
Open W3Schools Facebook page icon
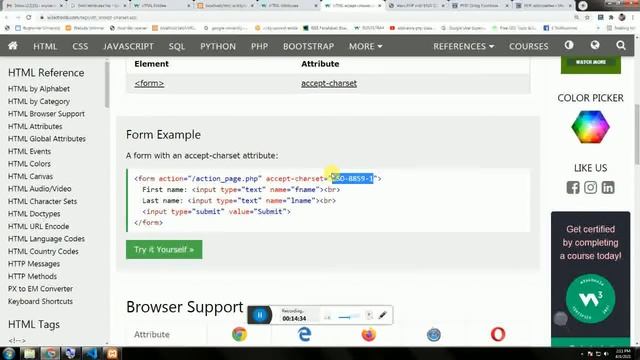[x=573, y=187]
